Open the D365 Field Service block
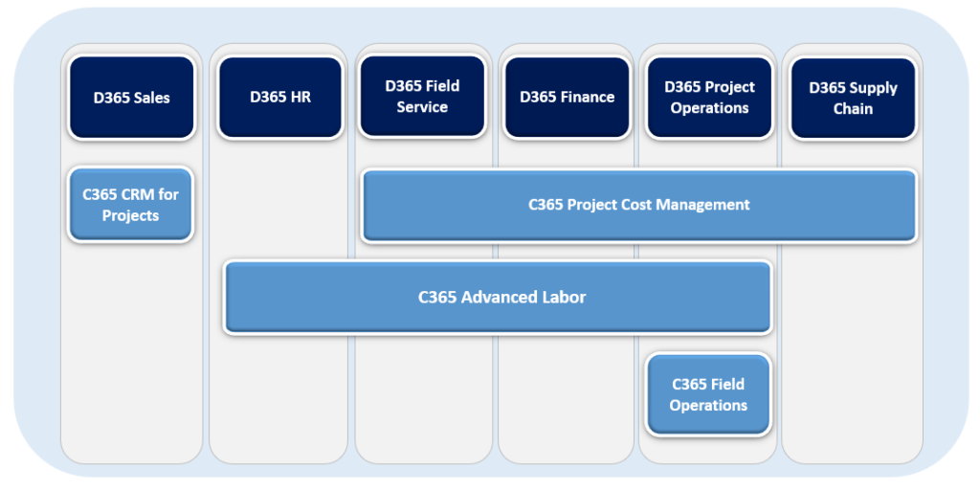This screenshot has height=490, width=980. point(422,97)
